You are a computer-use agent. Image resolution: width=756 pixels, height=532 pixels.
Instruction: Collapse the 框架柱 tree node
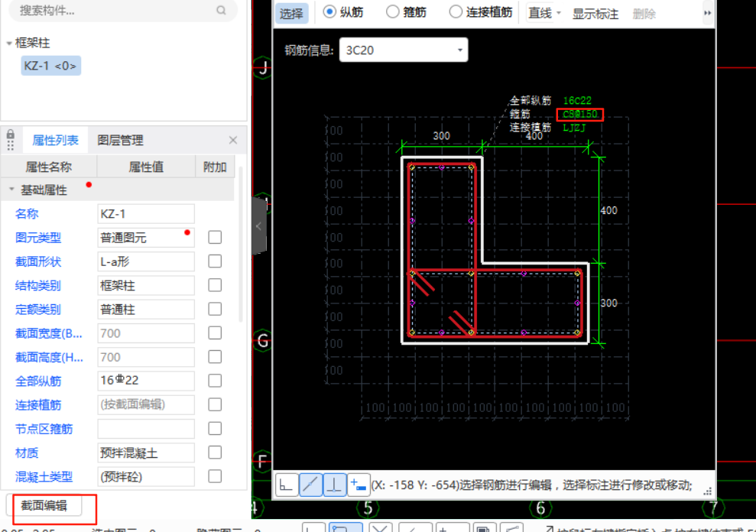8,44
